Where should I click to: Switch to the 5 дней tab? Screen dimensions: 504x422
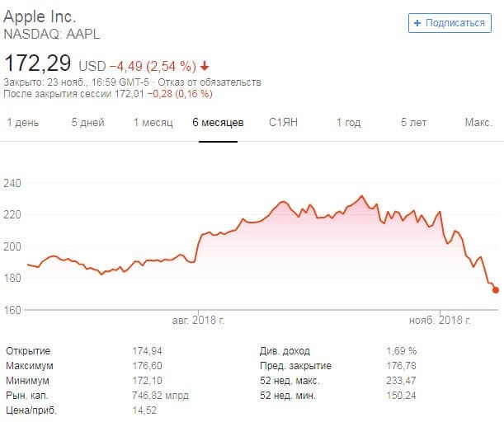(87, 123)
